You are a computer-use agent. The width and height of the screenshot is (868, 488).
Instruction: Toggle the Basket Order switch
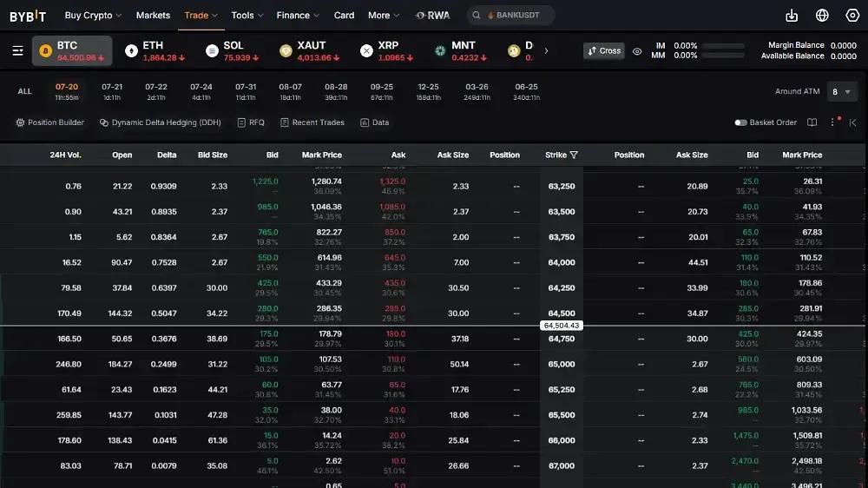tap(740, 122)
